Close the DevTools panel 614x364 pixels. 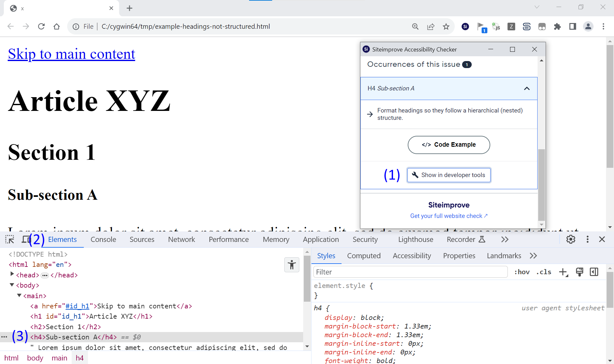602,239
